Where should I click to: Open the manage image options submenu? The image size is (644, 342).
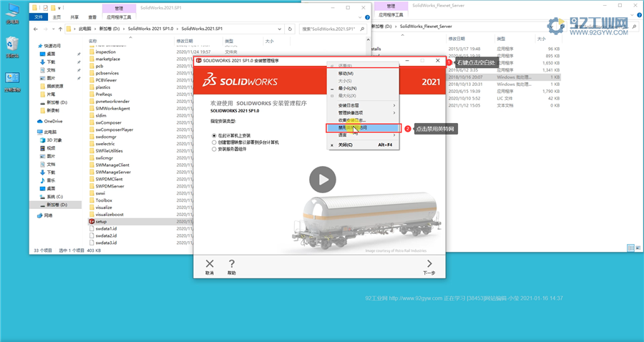point(363,113)
